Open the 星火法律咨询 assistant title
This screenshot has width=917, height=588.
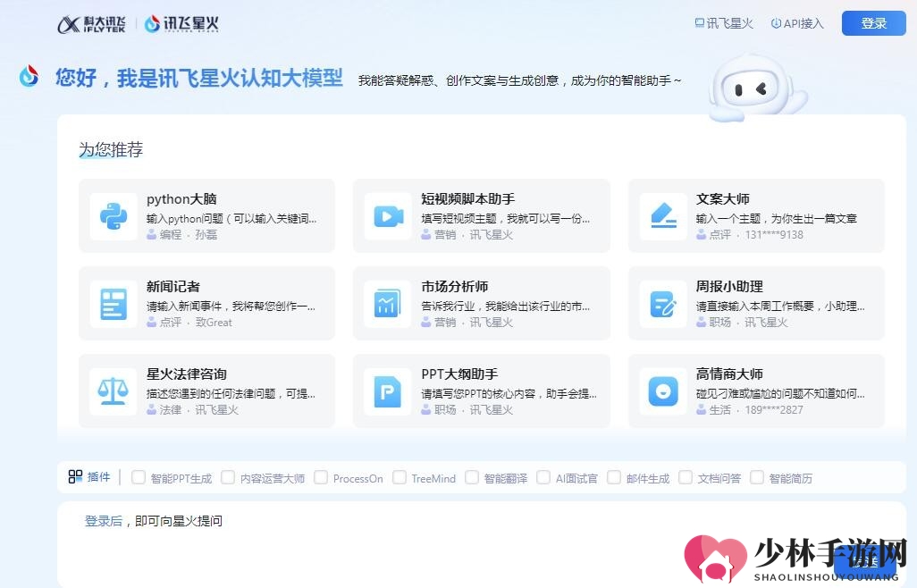point(187,374)
